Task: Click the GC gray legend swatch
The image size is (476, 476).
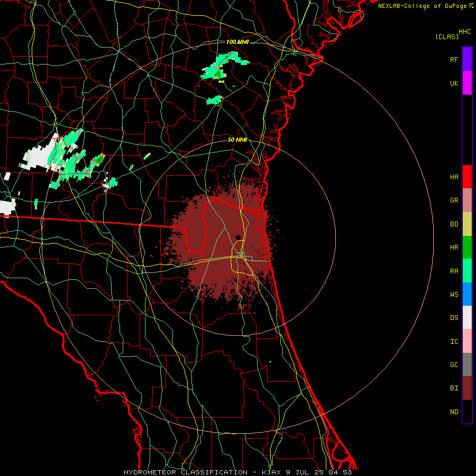Action: pos(467,364)
